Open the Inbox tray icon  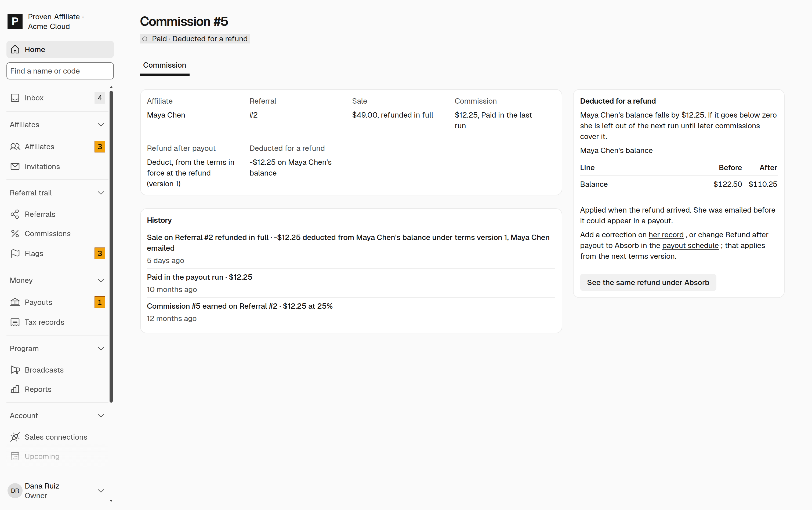pos(15,98)
